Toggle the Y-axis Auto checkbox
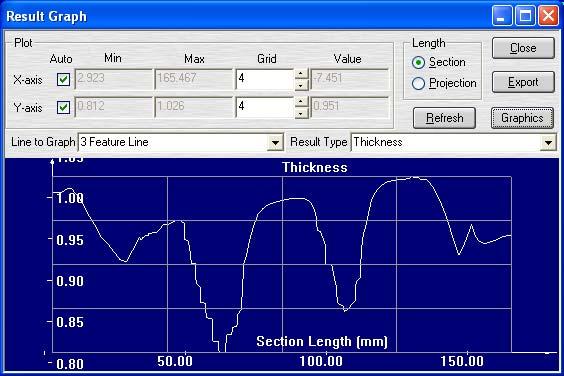 [x=63, y=107]
